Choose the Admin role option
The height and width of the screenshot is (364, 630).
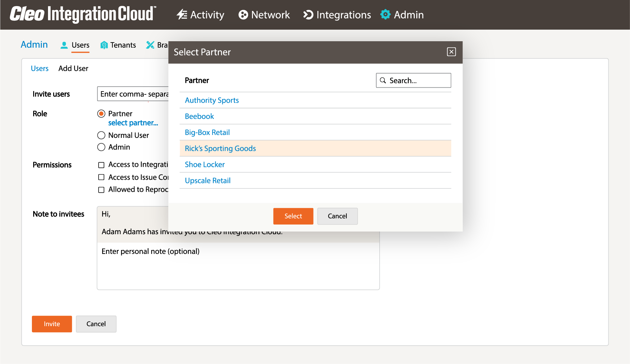coord(101,147)
